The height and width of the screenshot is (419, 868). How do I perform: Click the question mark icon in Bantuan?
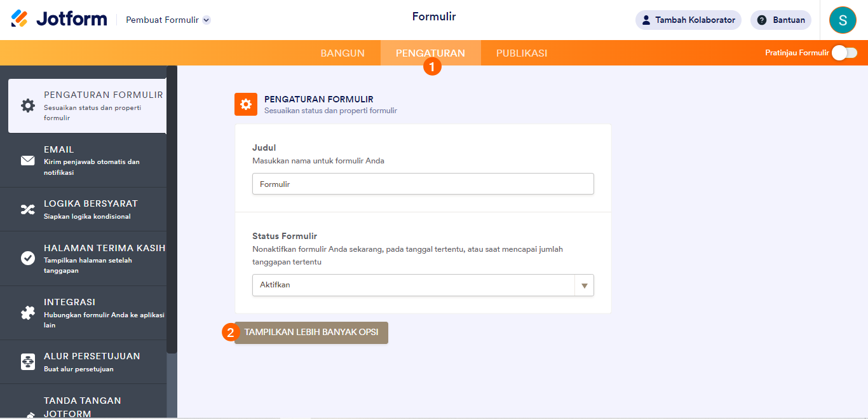click(x=762, y=20)
